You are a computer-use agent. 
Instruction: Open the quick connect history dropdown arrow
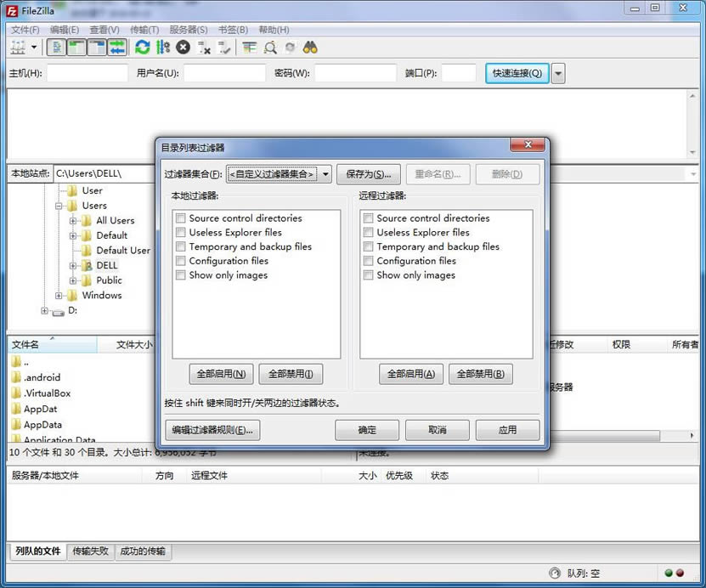(x=558, y=74)
